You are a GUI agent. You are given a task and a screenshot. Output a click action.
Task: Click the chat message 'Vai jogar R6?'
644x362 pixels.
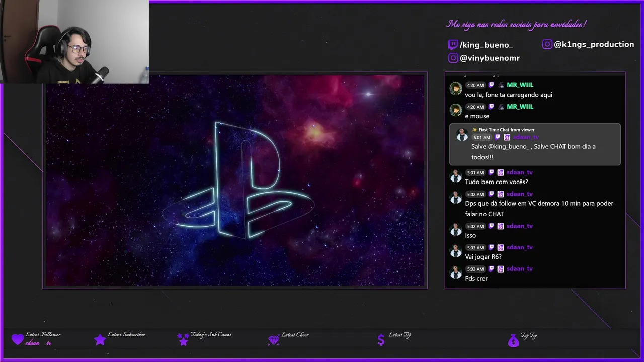(483, 257)
